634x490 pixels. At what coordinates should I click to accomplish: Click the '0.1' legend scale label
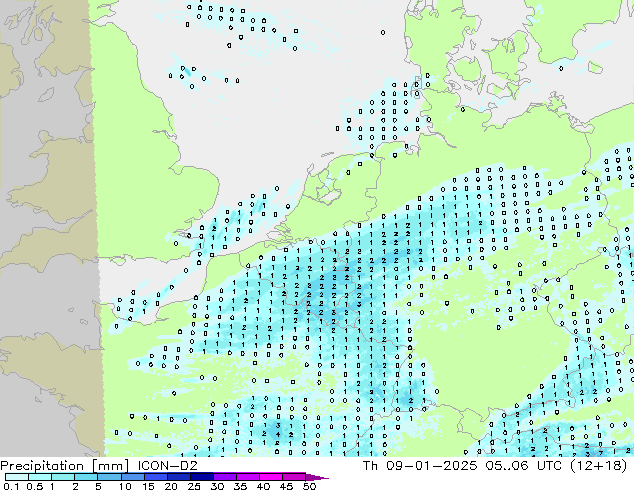tap(11, 486)
